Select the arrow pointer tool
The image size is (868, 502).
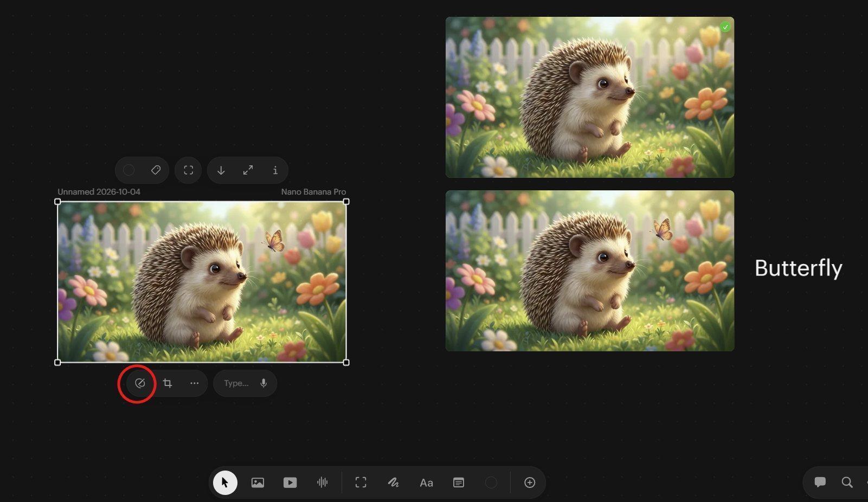coord(225,482)
